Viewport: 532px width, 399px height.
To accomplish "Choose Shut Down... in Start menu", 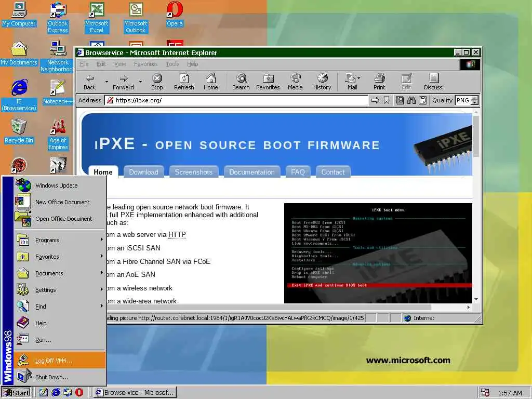I will click(60, 377).
